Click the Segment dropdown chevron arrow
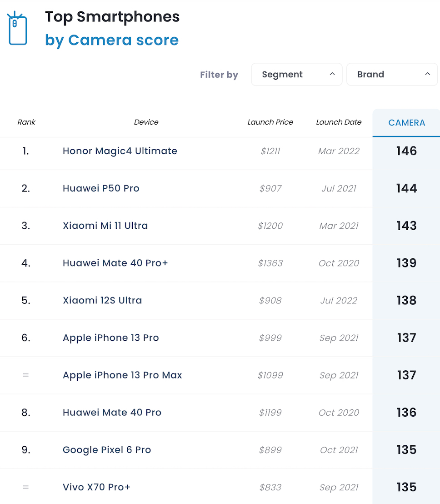Screen dimensions: 440x504 click(x=332, y=74)
